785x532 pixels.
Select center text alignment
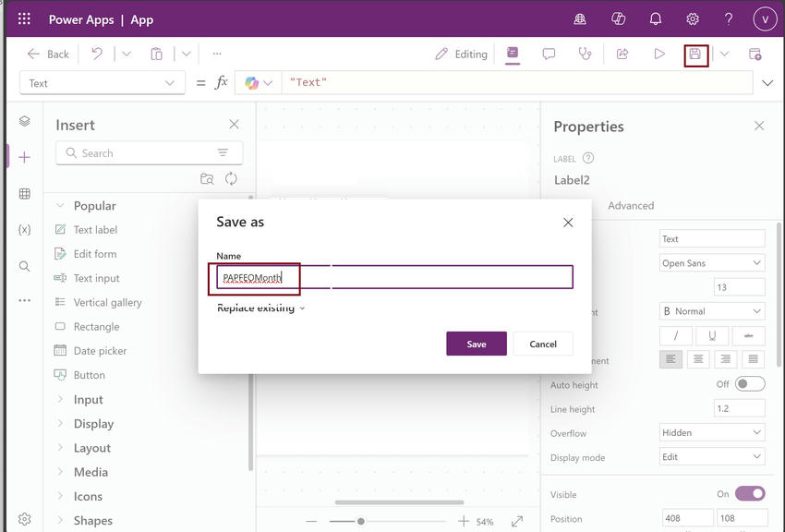point(698,359)
